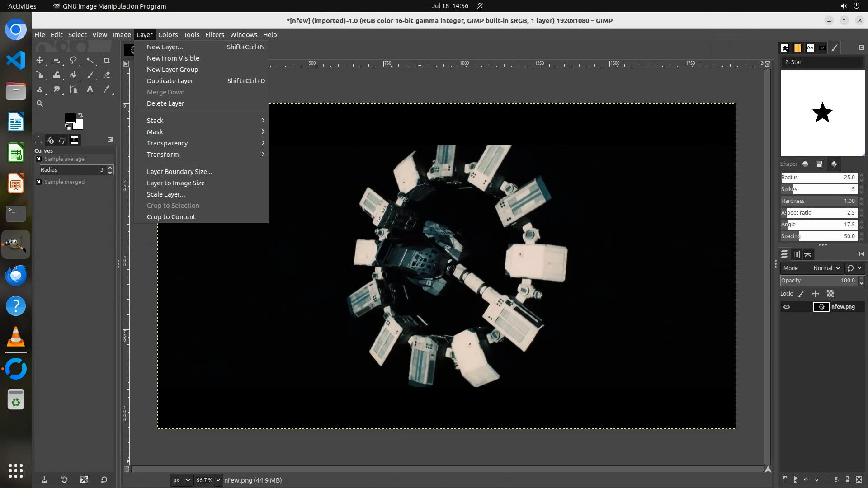
Task: Select the Move tool
Action: 40,60
